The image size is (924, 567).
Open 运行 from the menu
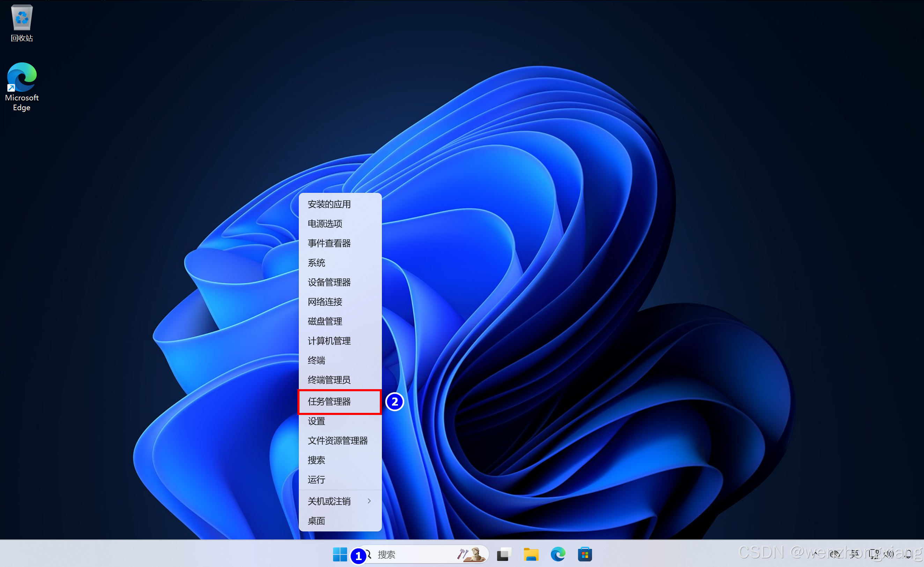[316, 479]
